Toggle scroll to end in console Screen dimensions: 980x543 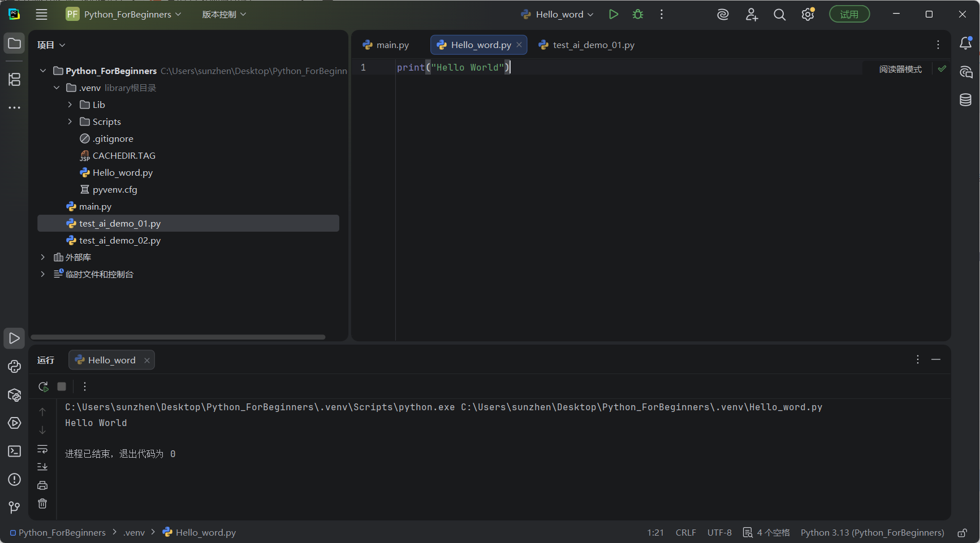point(42,467)
